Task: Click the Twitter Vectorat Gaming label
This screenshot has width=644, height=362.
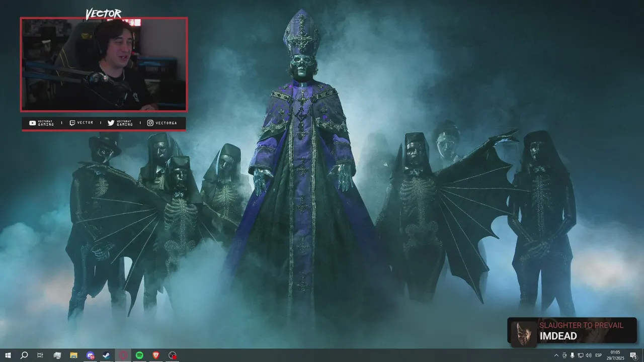Action: click(120, 123)
